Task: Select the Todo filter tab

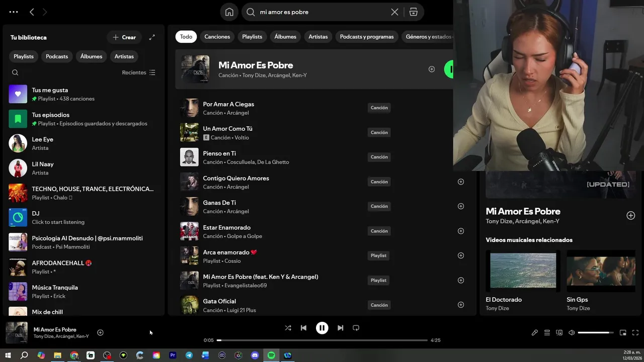Action: [x=186, y=37]
